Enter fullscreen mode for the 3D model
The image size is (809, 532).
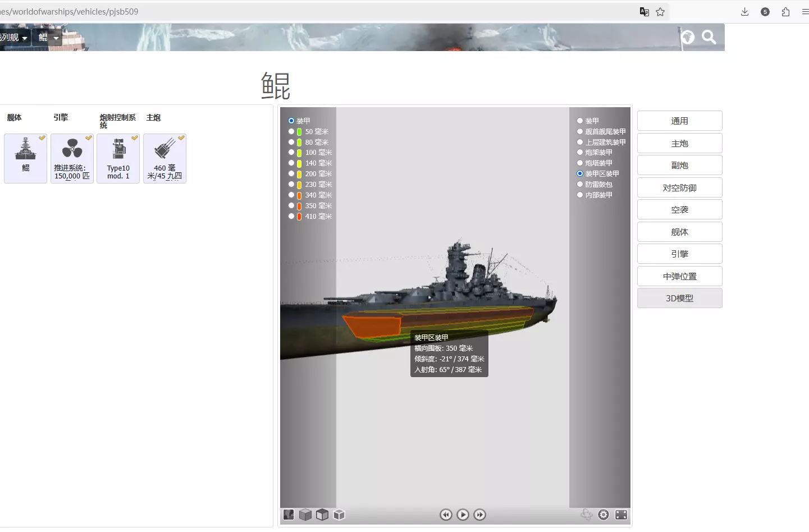[x=621, y=515]
